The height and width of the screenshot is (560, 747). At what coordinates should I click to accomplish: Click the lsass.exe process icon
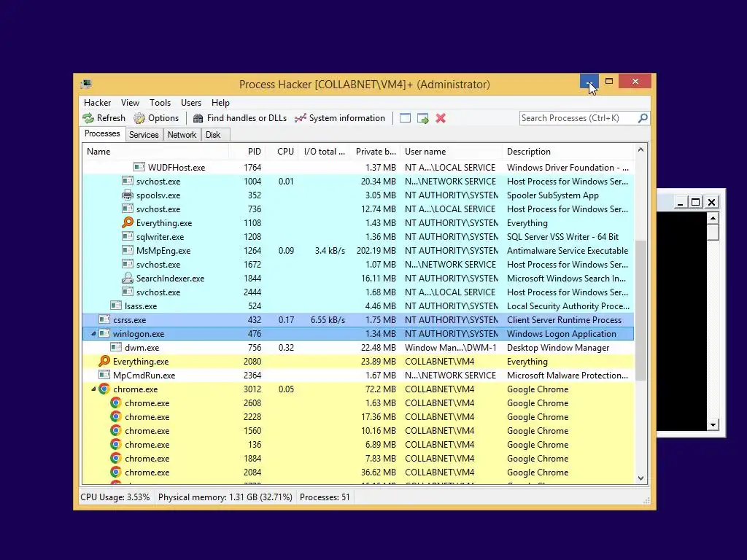click(116, 306)
